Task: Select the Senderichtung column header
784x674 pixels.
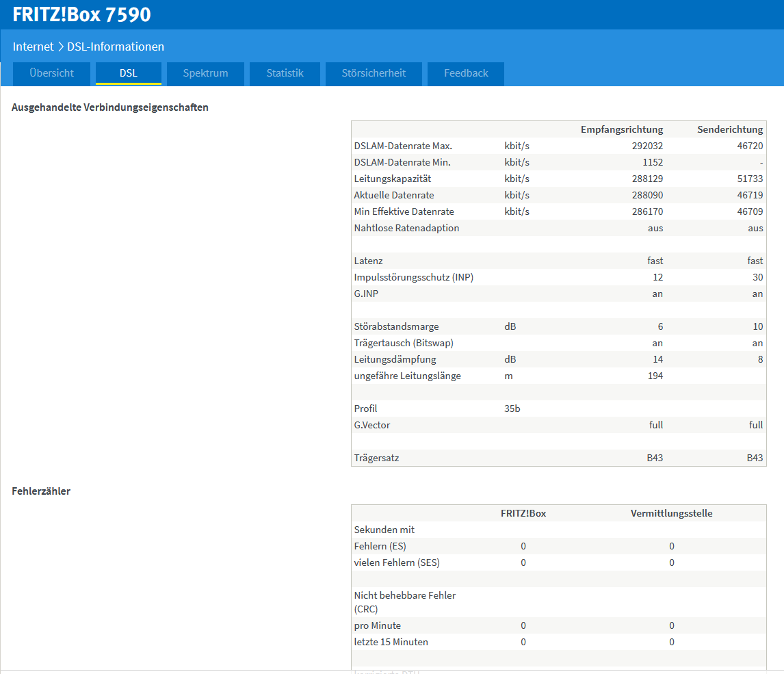Action: [730, 129]
